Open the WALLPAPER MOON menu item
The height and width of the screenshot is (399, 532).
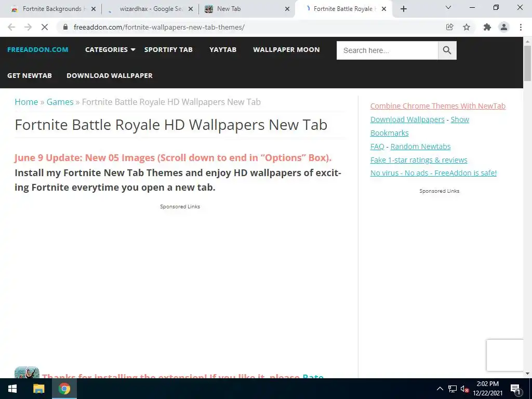[286, 49]
